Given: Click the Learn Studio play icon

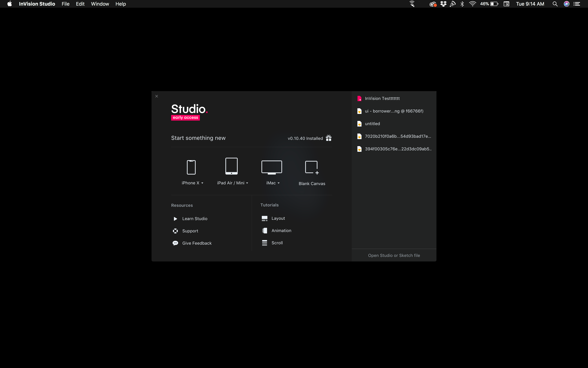Looking at the screenshot, I should click(175, 219).
